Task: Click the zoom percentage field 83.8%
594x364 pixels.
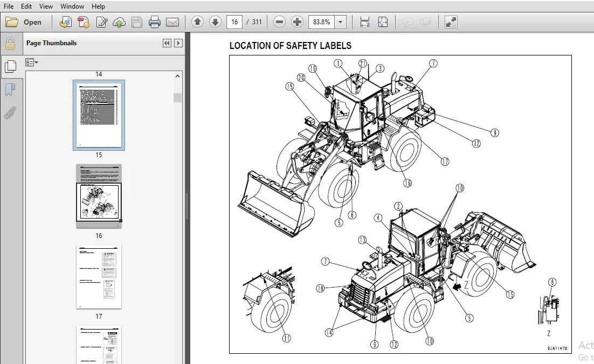Action: 322,22
